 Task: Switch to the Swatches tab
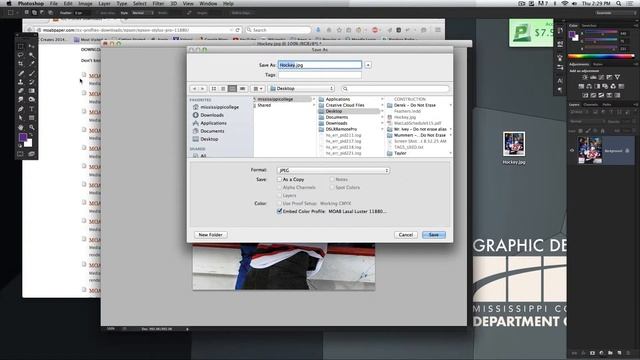coord(589,25)
